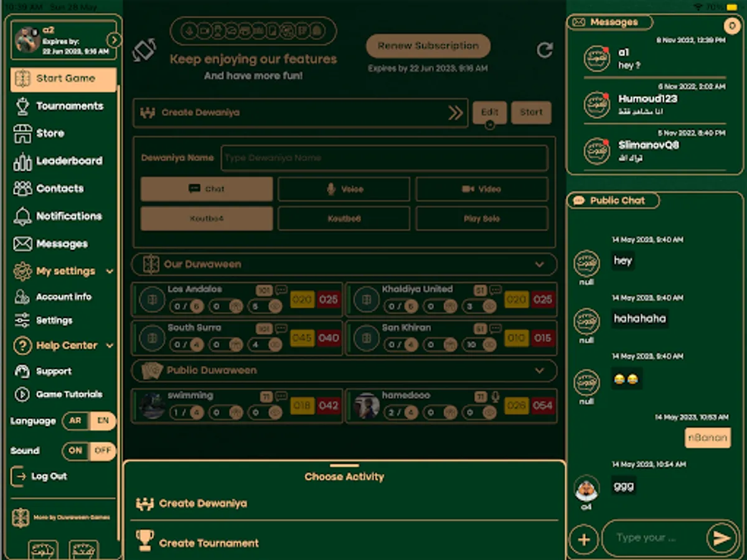
Task: Click the plus attachment icon in chat
Action: 584,539
